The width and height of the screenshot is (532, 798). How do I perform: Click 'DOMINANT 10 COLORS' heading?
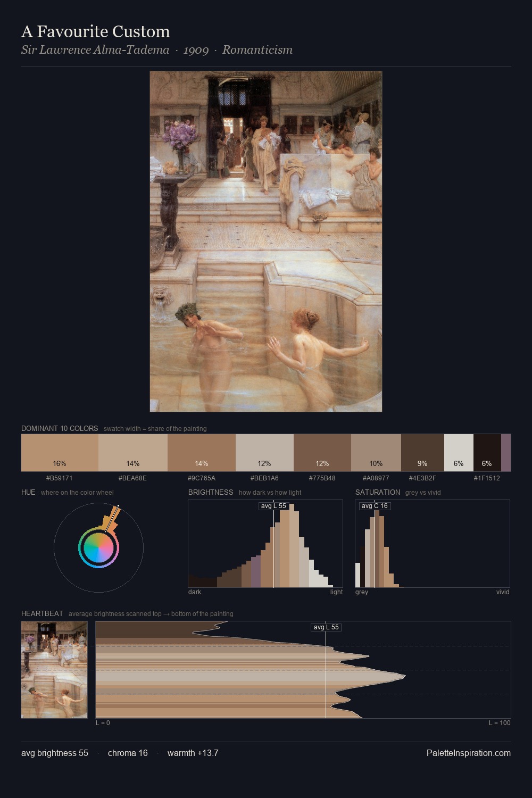pos(60,428)
